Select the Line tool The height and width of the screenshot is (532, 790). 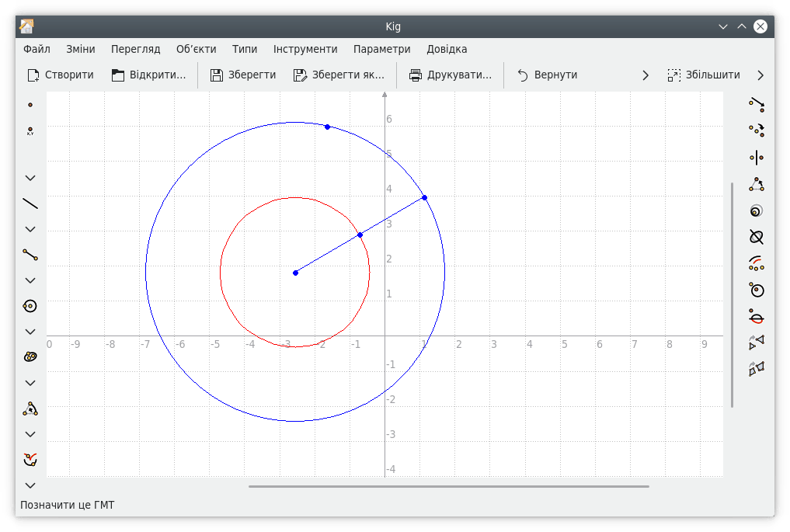tap(30, 203)
